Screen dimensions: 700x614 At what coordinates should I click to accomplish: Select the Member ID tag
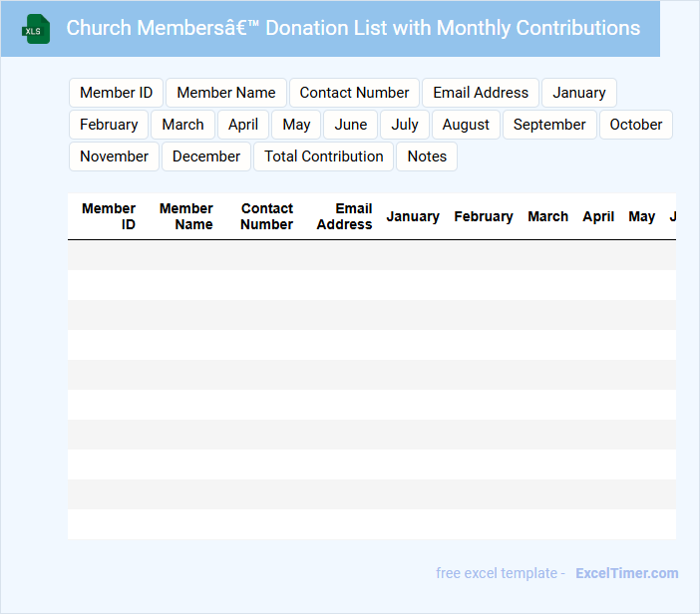[116, 93]
